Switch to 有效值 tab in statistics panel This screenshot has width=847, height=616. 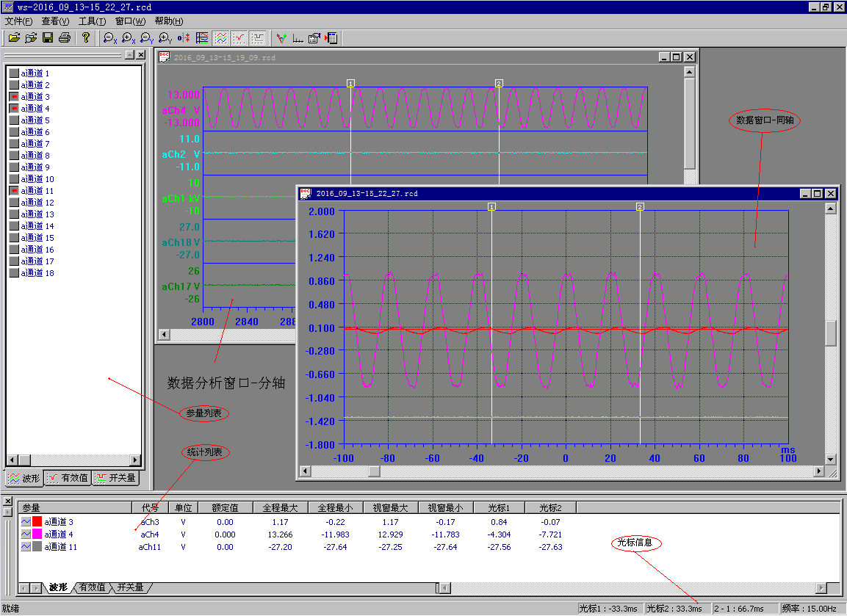92,587
